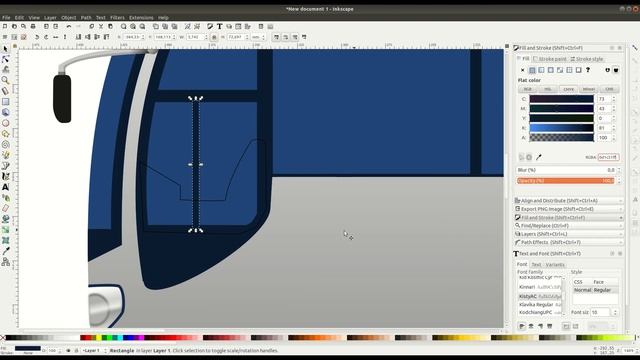The height and width of the screenshot is (360, 640).
Task: Open the Variants tab in Text panel
Action: 555,265
